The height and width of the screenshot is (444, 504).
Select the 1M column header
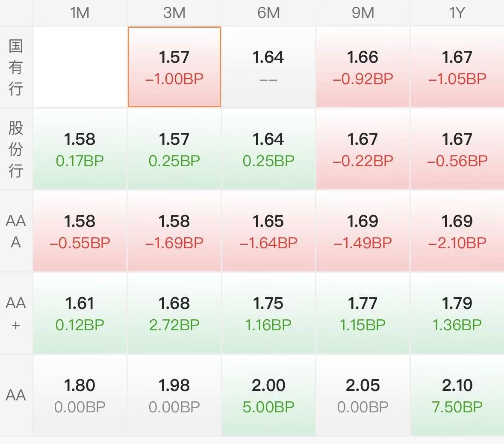pos(80,13)
